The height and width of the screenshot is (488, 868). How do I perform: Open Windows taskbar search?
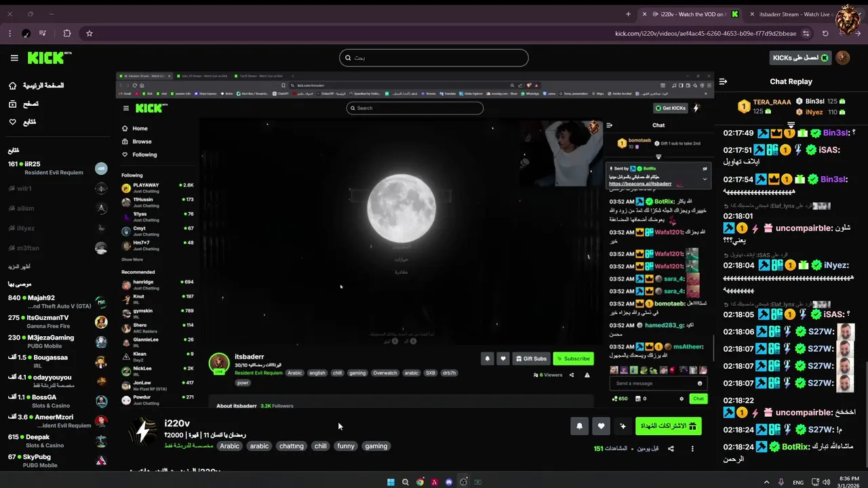pos(406,482)
